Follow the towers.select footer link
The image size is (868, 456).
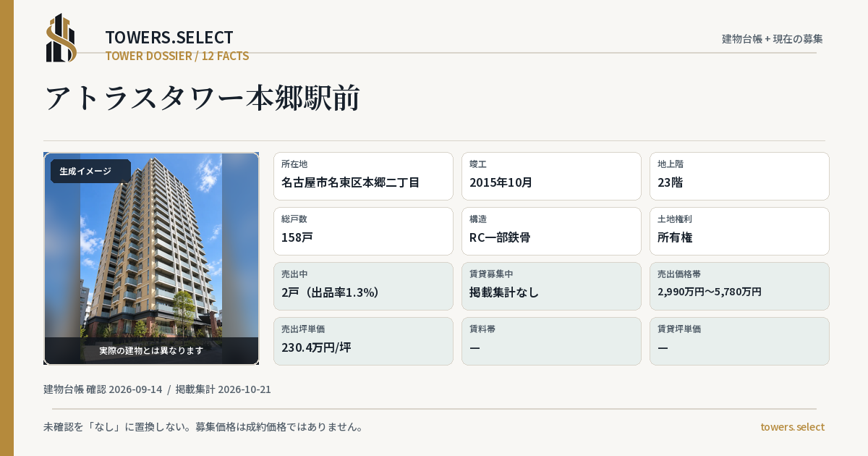tap(792, 426)
